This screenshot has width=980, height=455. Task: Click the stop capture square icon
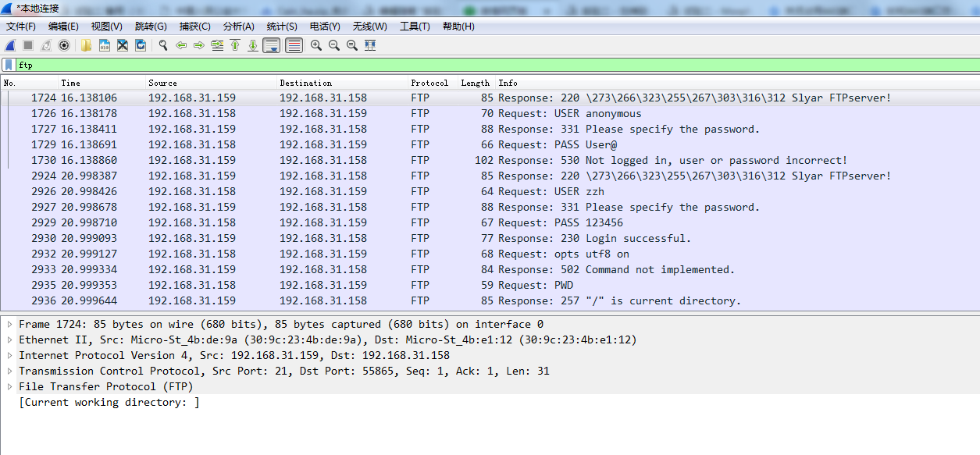pos(28,45)
